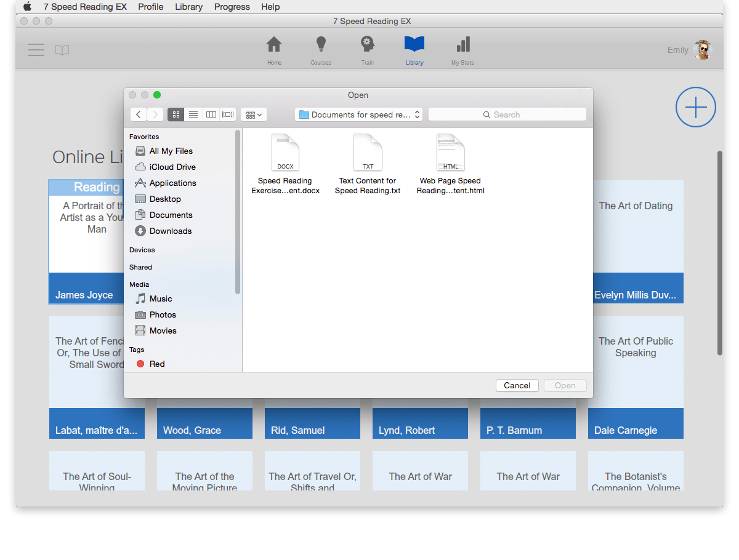Switch to cover flow view
The height and width of the screenshot is (560, 739).
click(x=228, y=114)
